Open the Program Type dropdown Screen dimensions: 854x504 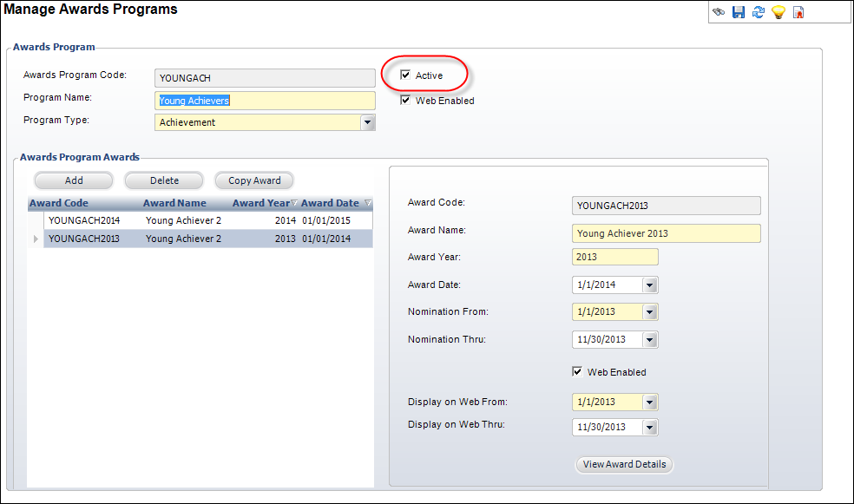point(368,122)
